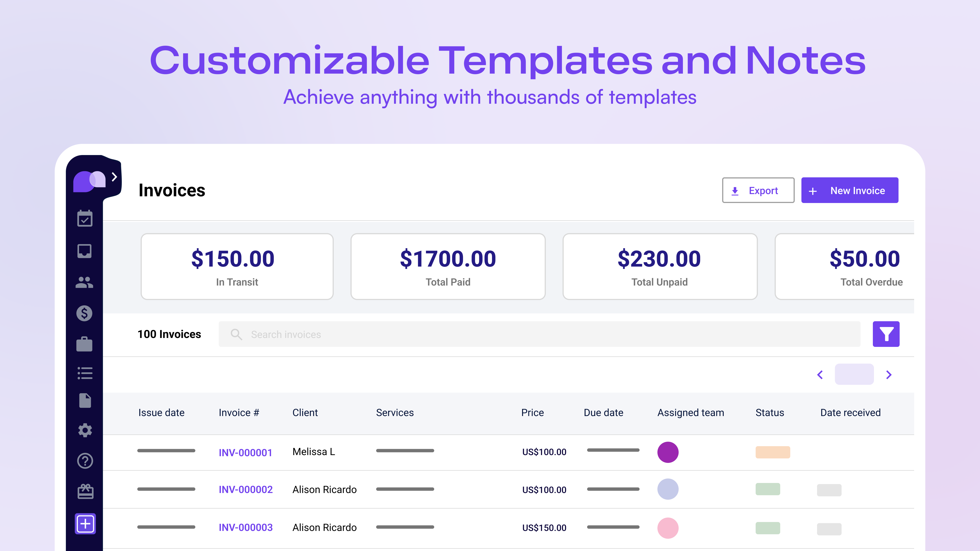Click the highlighted plus icon in the sidebar
The height and width of the screenshot is (551, 980).
pos(85,524)
